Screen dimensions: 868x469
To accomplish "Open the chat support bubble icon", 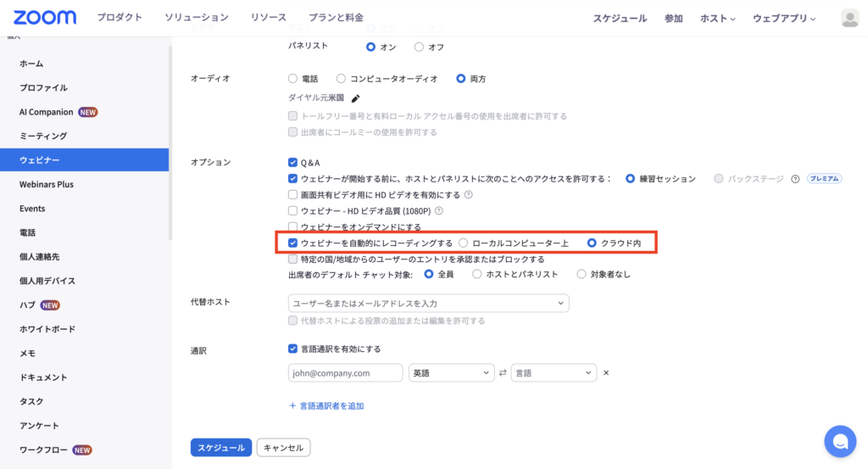I will point(840,441).
